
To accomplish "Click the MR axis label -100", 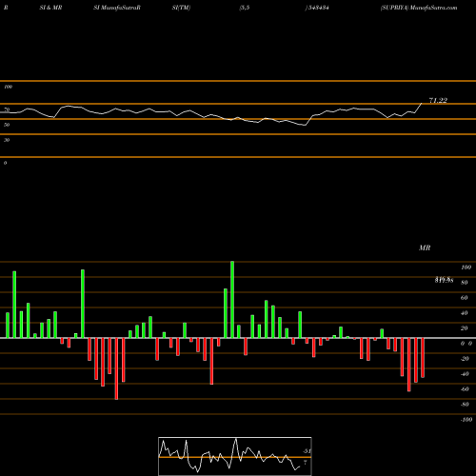I will pyautogui.click(x=466, y=420).
